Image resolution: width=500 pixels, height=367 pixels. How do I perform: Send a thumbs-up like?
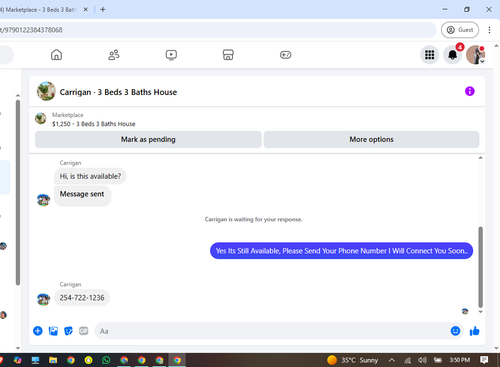click(x=474, y=331)
